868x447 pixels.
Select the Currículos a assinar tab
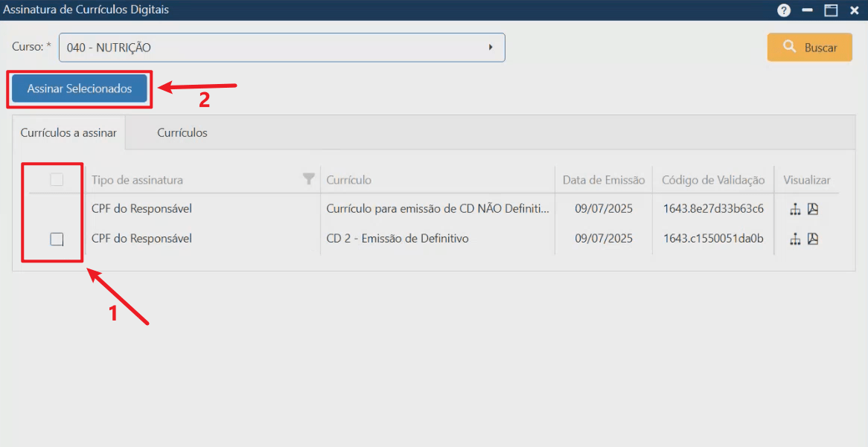pyautogui.click(x=68, y=133)
